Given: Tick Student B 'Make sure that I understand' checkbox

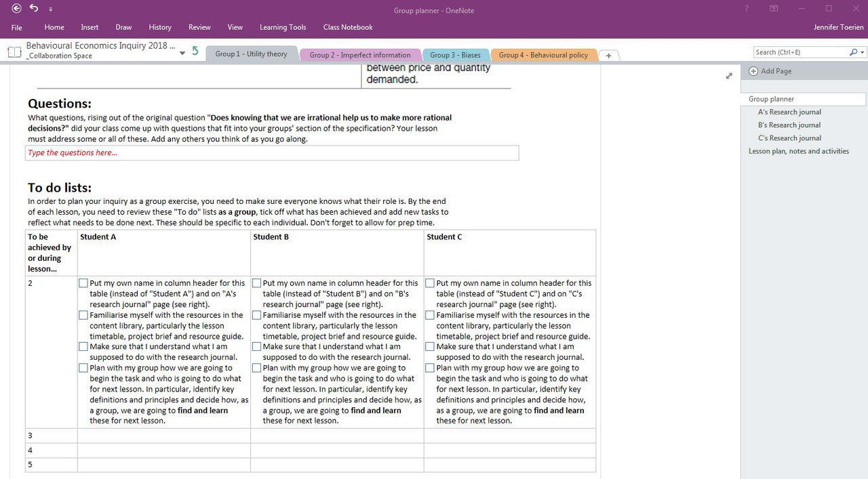Looking at the screenshot, I should [x=257, y=346].
